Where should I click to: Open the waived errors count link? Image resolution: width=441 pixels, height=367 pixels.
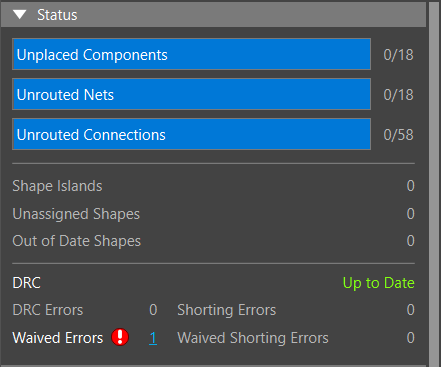click(x=153, y=338)
